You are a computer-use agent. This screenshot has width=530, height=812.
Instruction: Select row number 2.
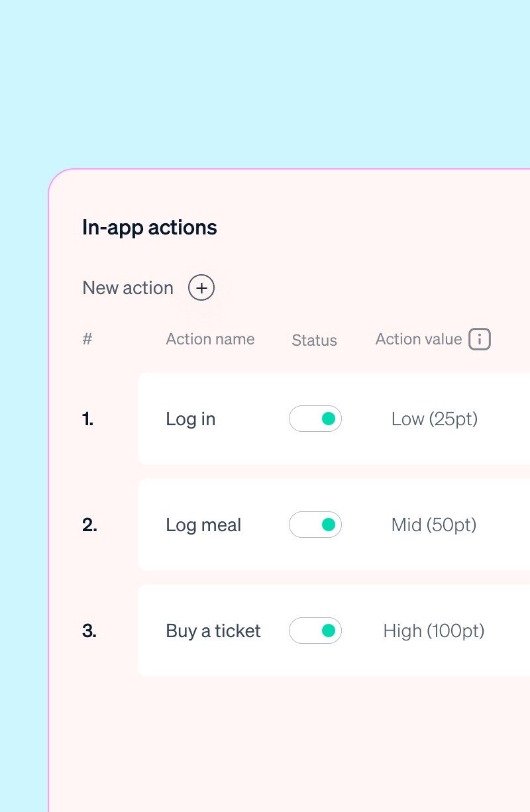(x=89, y=525)
